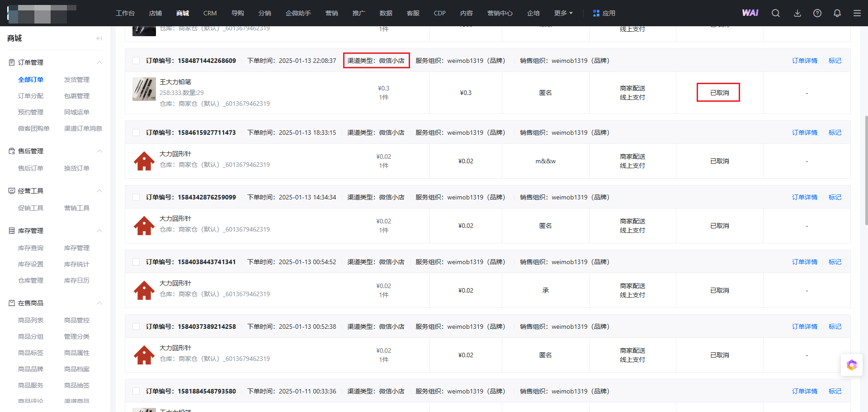This screenshot has height=412, width=868.
Task: Open 全部订单 in sidebar
Action: (x=31, y=80)
